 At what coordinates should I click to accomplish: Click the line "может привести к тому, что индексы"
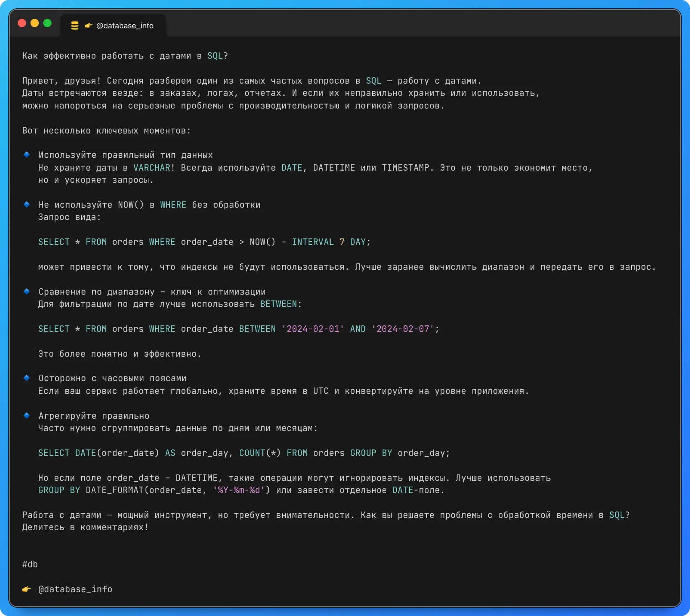pos(347,267)
